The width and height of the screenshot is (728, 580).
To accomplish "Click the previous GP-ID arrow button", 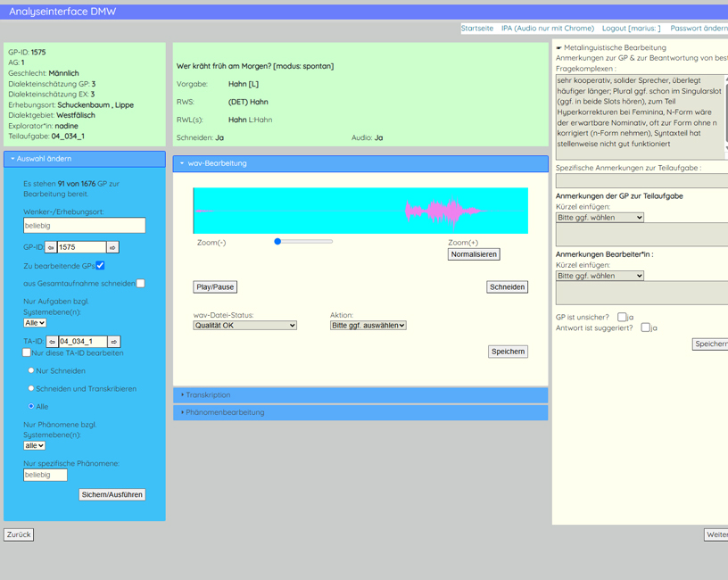I will pyautogui.click(x=51, y=247).
